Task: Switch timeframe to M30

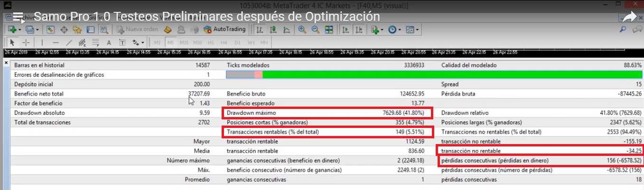Action: click(x=197, y=42)
